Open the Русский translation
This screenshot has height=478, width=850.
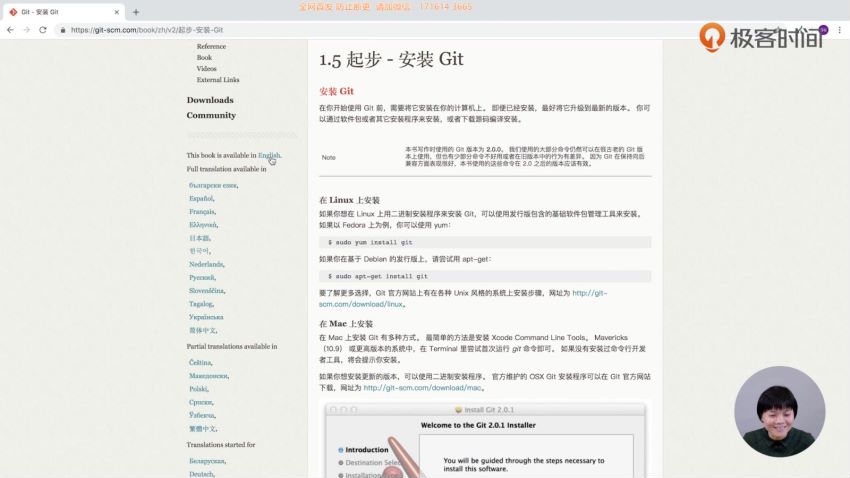click(x=202, y=277)
